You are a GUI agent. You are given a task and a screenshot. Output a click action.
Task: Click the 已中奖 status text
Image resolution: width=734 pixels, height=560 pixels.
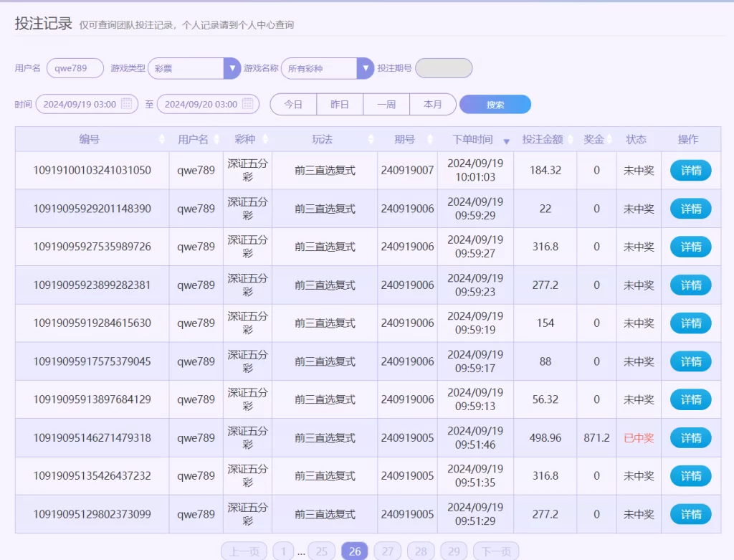click(639, 438)
